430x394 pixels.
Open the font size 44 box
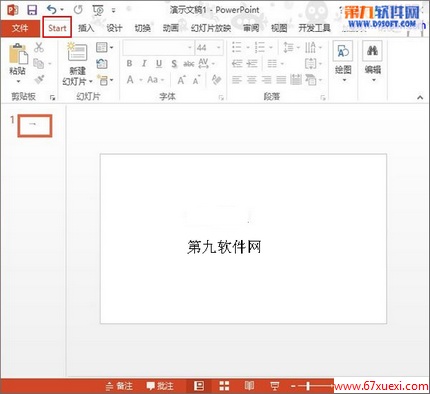pos(209,48)
